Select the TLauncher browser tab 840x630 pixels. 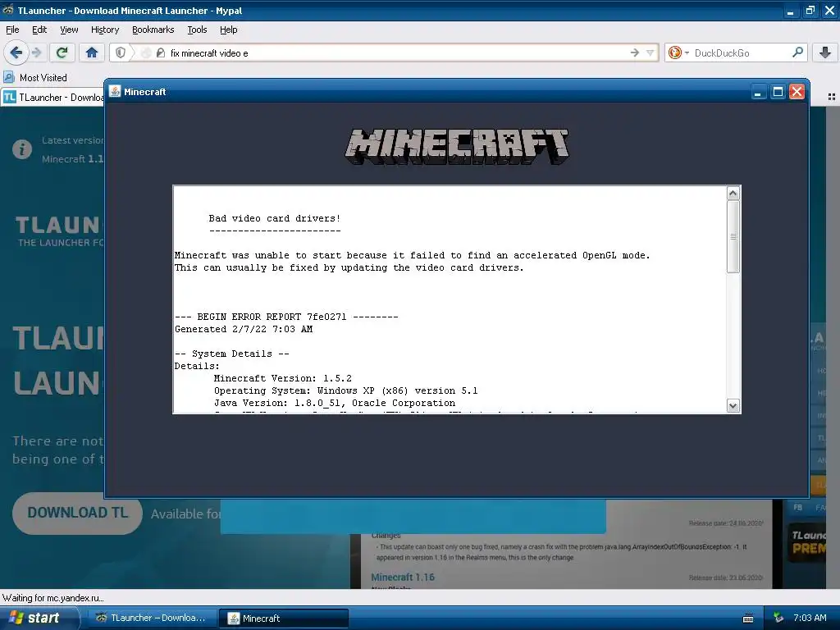[53, 97]
